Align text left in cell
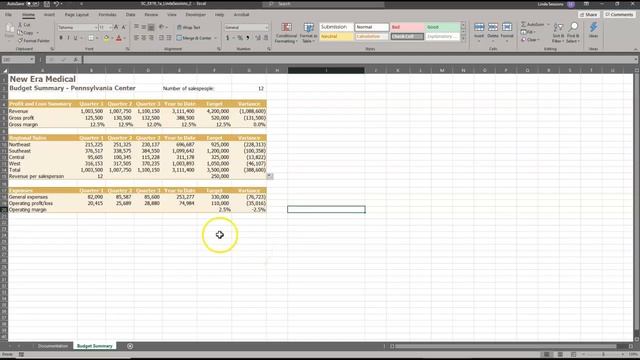 (x=136, y=38)
